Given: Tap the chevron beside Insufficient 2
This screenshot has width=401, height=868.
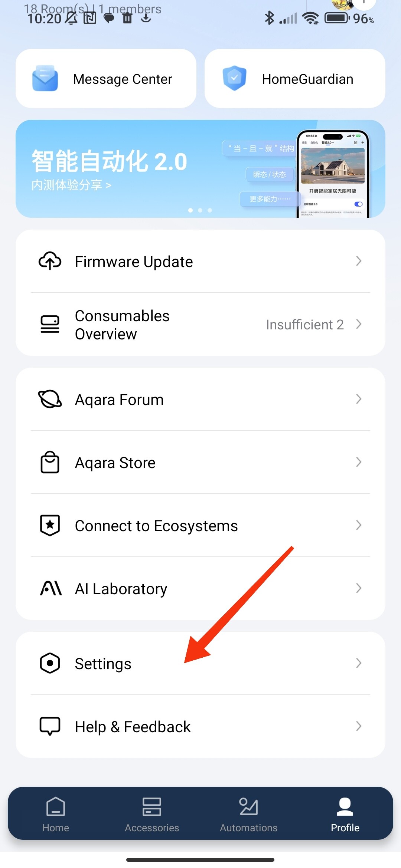Looking at the screenshot, I should (358, 324).
